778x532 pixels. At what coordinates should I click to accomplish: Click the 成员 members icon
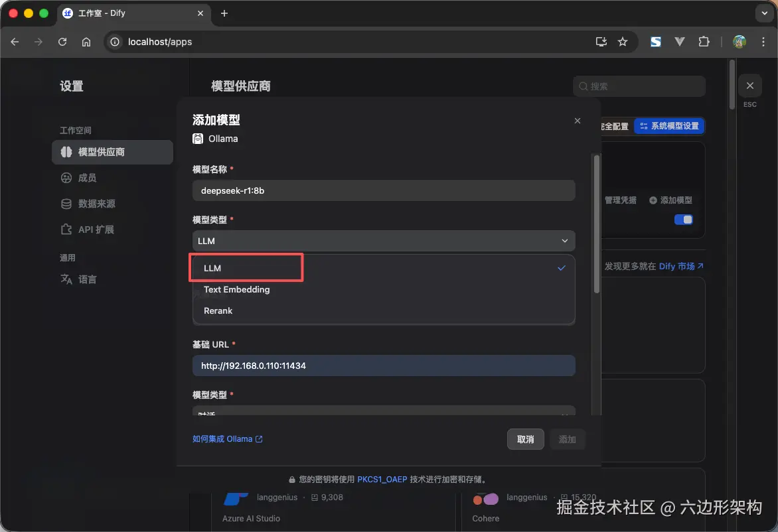point(66,178)
